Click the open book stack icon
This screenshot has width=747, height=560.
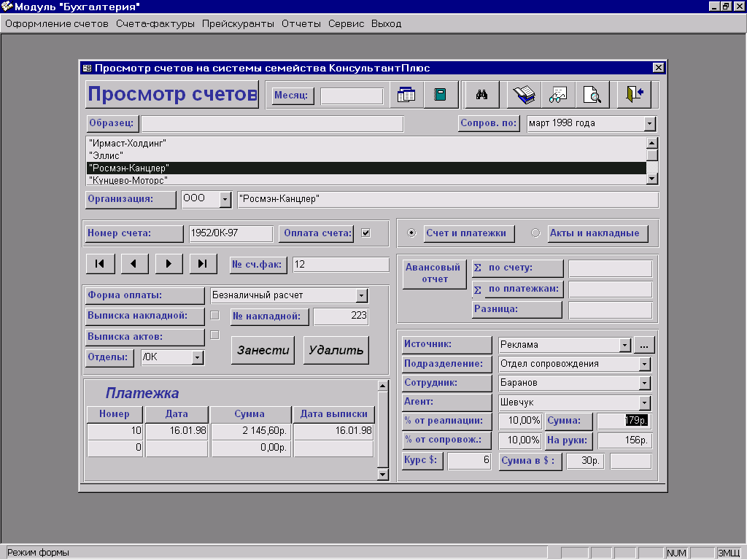[x=524, y=95]
